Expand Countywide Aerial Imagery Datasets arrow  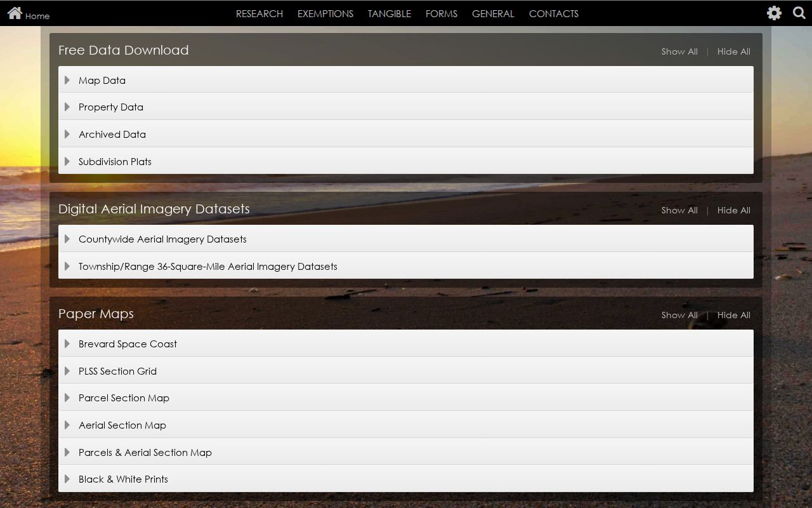click(x=67, y=239)
